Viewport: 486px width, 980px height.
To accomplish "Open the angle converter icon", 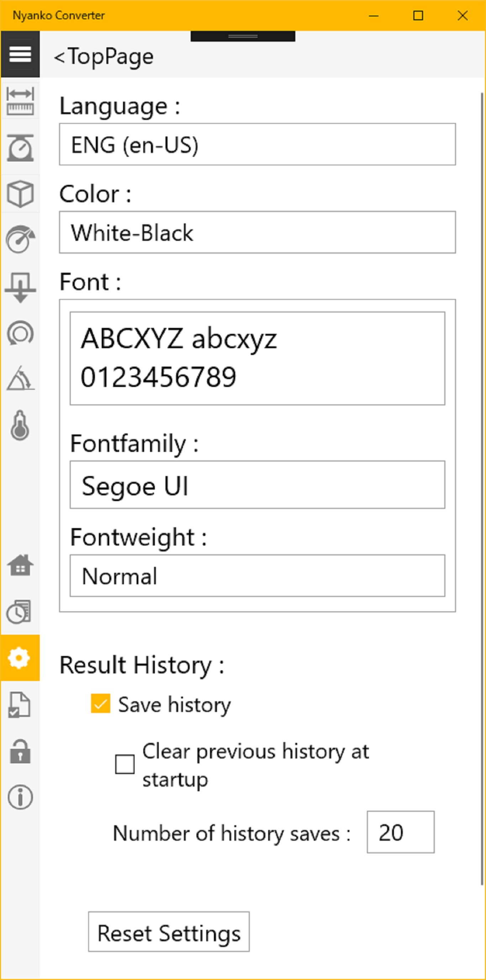I will 20,379.
